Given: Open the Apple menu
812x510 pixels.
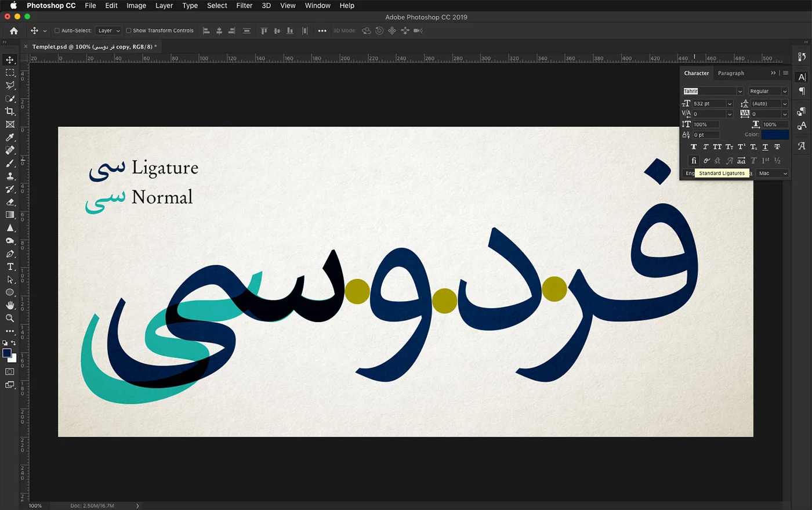Looking at the screenshot, I should point(13,5).
